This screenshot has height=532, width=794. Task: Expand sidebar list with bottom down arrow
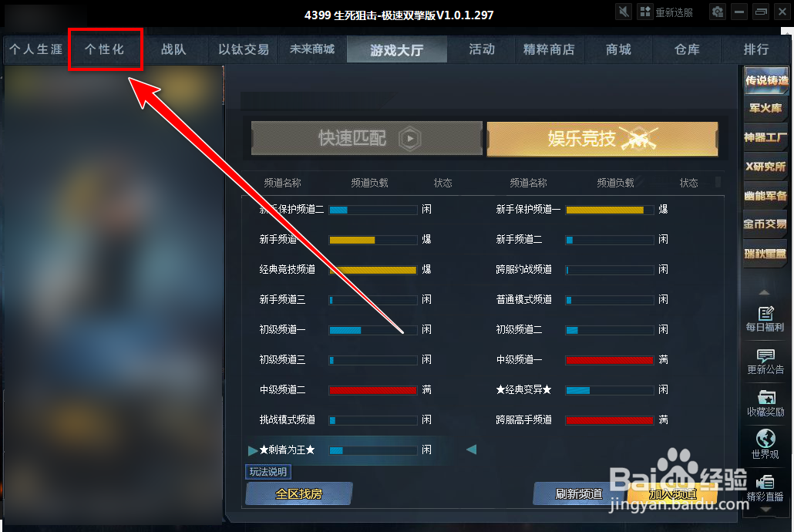765,510
